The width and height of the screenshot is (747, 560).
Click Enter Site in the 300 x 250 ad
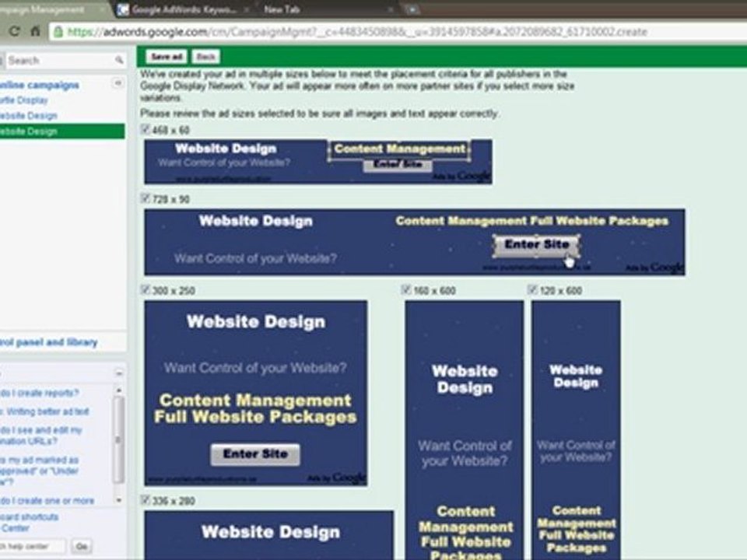tap(255, 454)
